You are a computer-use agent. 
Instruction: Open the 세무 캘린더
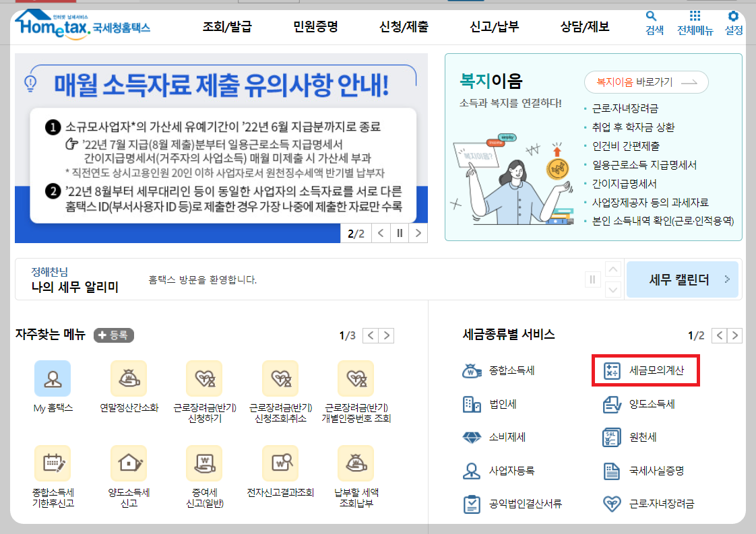(682, 279)
